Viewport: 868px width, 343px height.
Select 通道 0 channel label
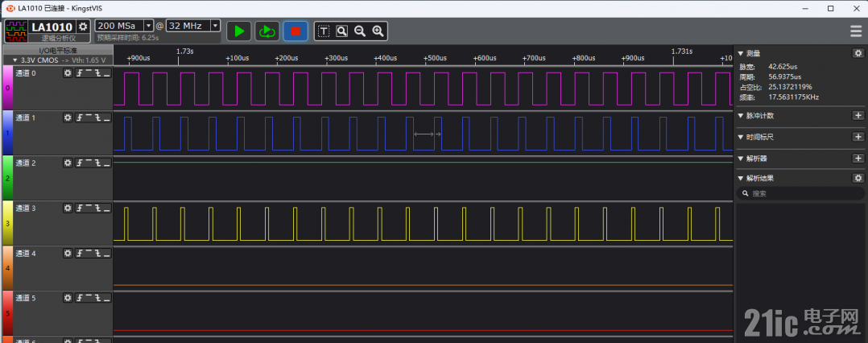click(26, 73)
